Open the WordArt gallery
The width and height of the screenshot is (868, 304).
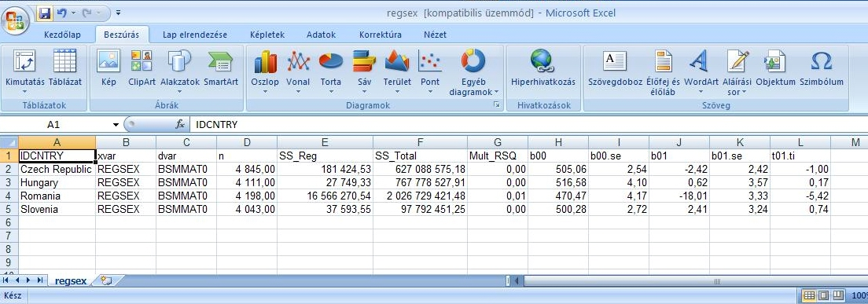pyautogui.click(x=701, y=72)
